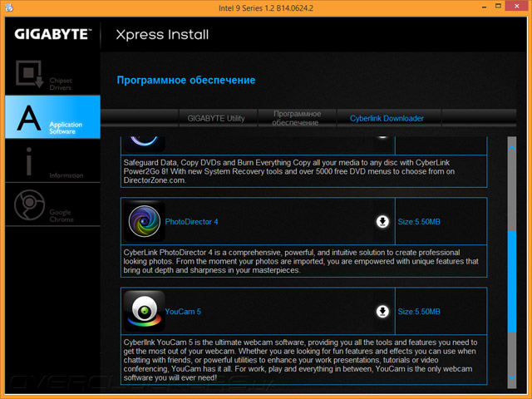Click the scrollbar up arrow
The width and height of the screenshot is (532, 399).
tap(512, 148)
